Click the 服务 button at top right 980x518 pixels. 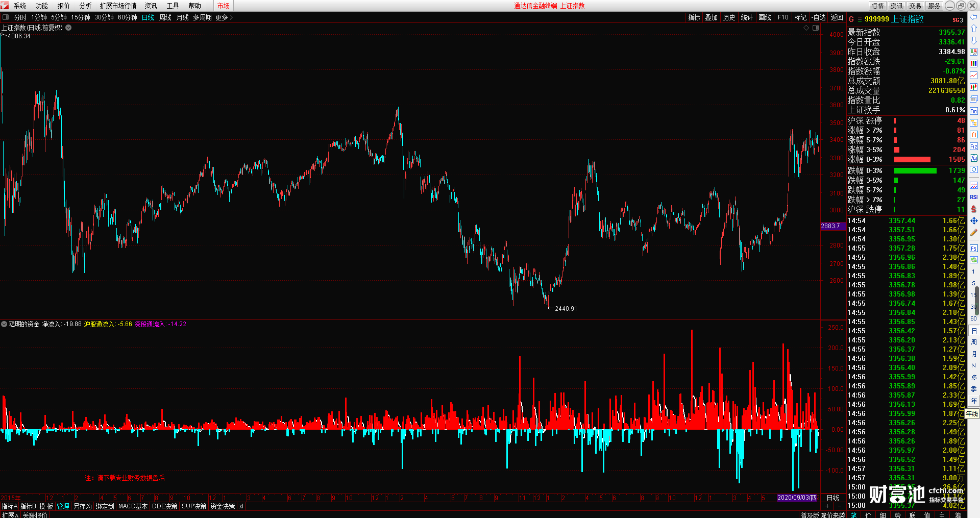(x=934, y=6)
